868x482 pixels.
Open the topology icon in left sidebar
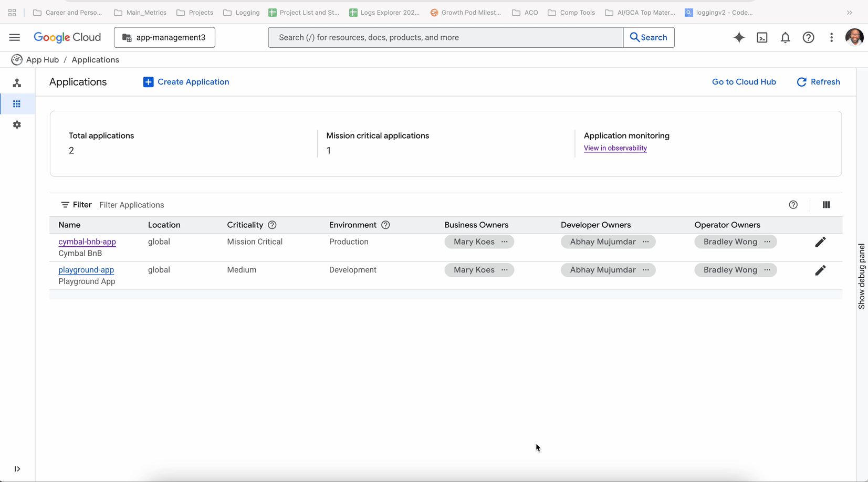pyautogui.click(x=17, y=83)
